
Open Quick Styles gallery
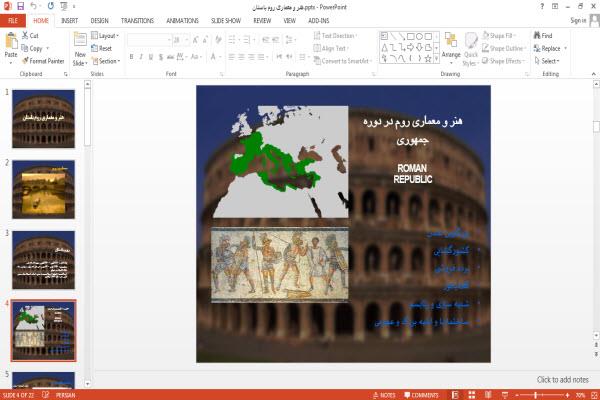click(x=471, y=49)
